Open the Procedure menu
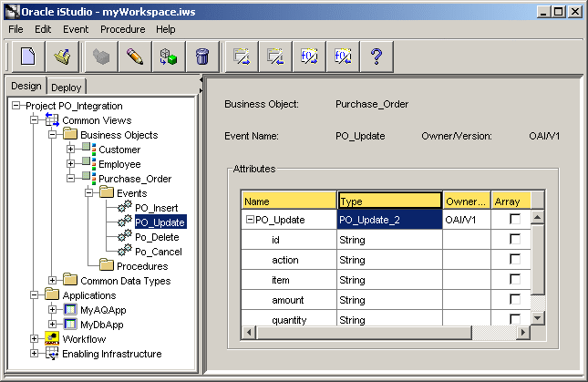Image resolution: width=588 pixels, height=382 pixels. [123, 29]
